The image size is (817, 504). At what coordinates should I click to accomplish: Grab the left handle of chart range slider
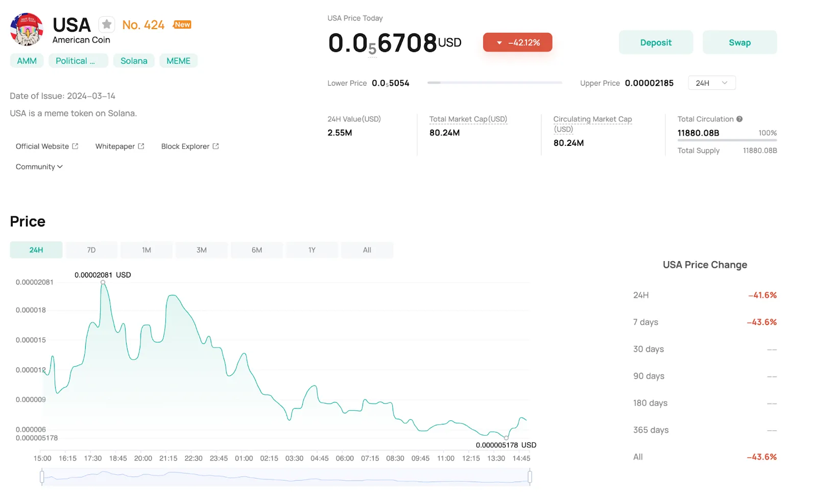(42, 477)
